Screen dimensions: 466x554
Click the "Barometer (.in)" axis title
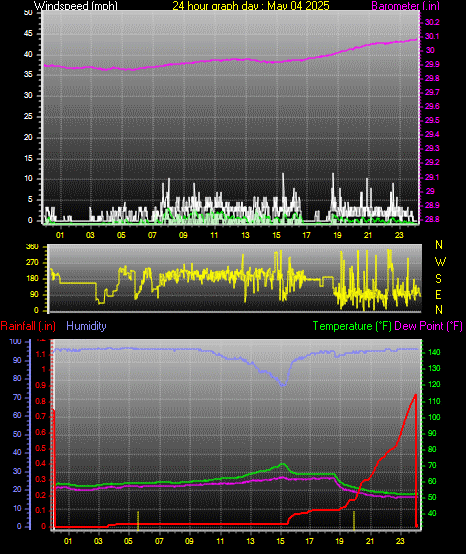tap(406, 6)
